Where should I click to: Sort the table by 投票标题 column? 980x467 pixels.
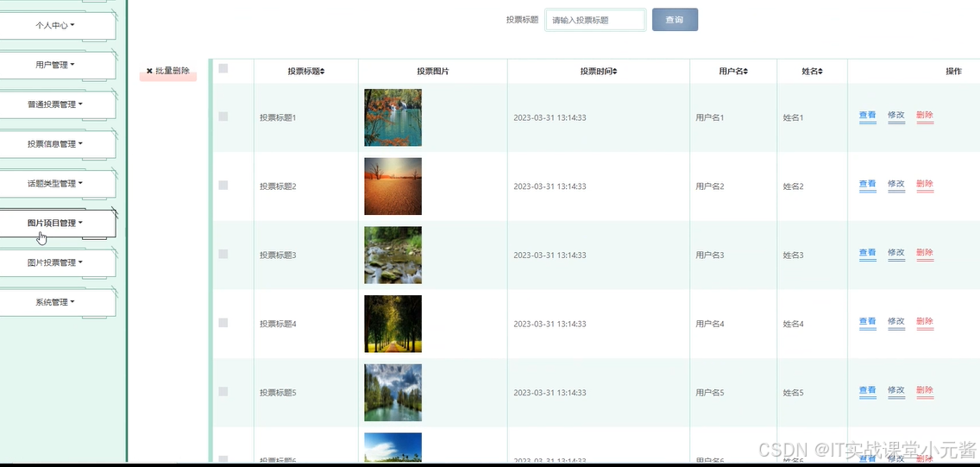click(x=306, y=72)
